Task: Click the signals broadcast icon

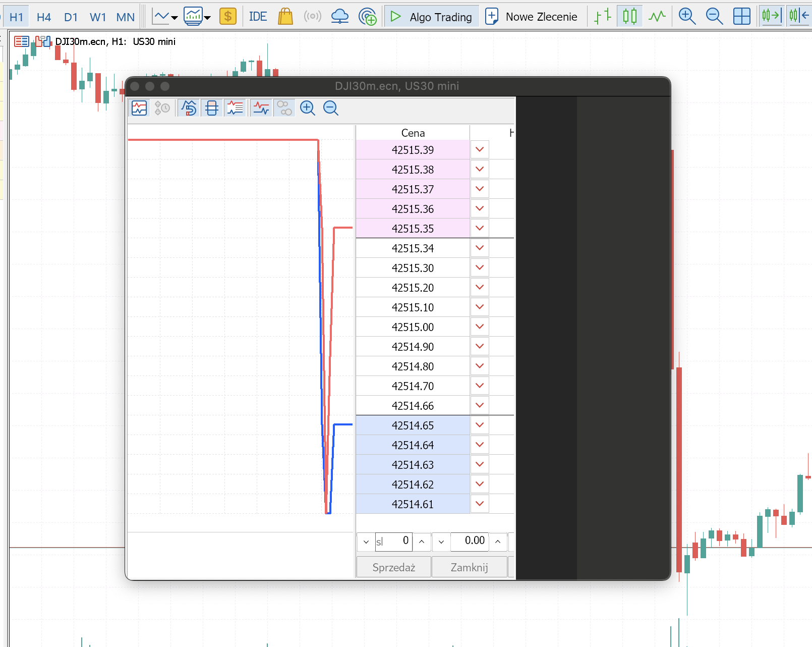Action: (x=313, y=17)
